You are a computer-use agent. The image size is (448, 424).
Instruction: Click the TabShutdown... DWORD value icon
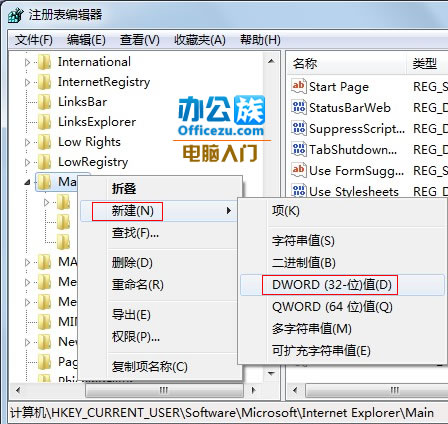299,149
